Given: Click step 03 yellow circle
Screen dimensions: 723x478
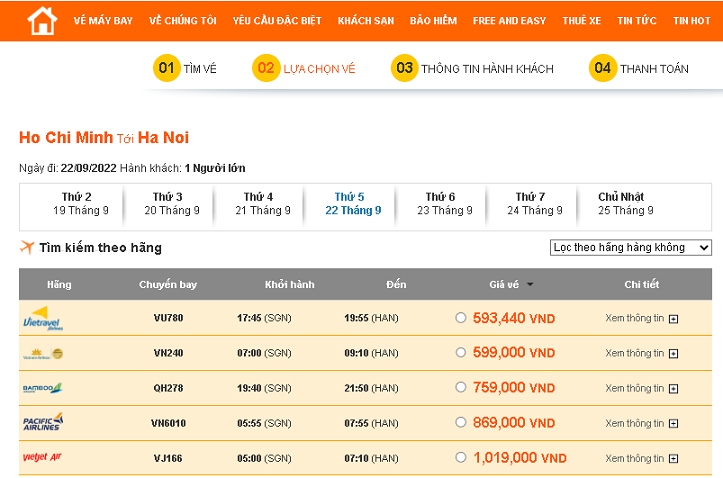Looking at the screenshot, I should pos(404,68).
